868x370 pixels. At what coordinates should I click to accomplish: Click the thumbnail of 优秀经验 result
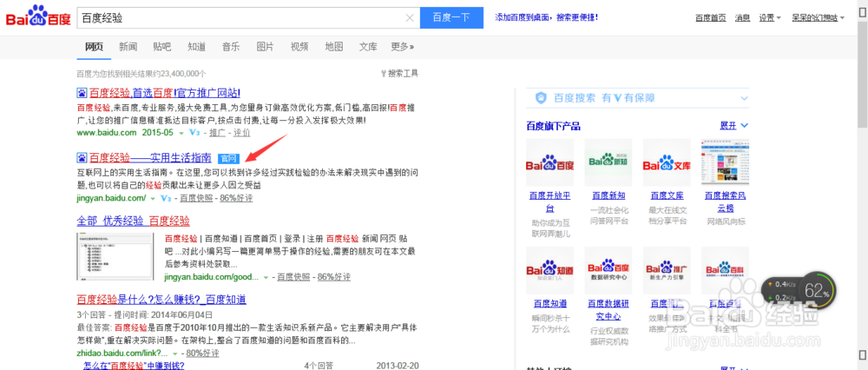click(115, 256)
